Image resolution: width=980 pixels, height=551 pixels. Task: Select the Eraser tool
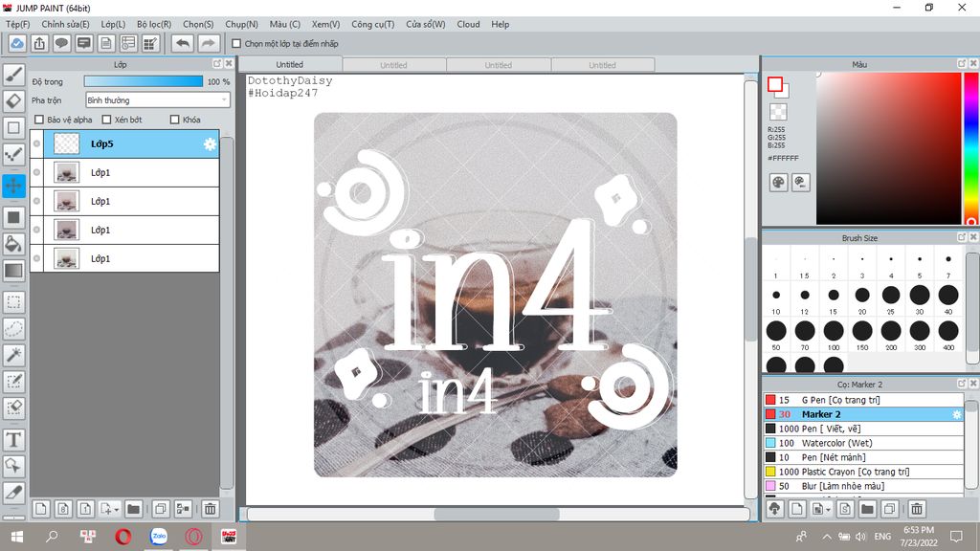[13, 100]
